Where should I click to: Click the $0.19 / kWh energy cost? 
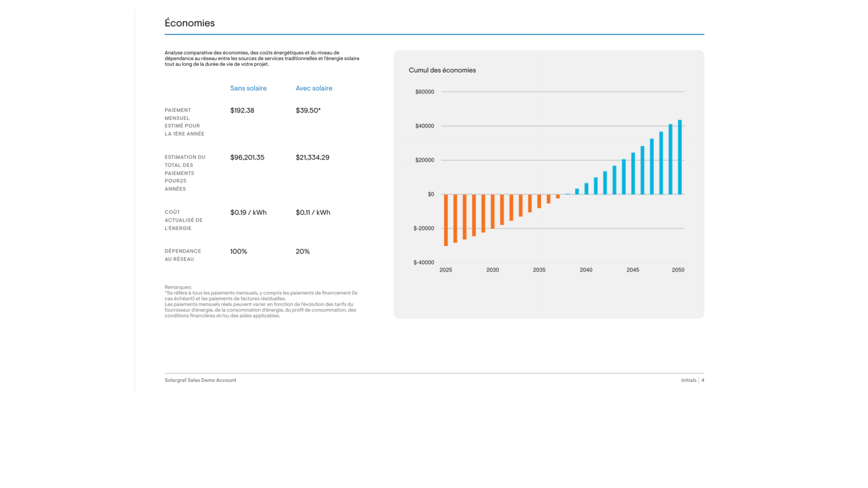point(248,213)
